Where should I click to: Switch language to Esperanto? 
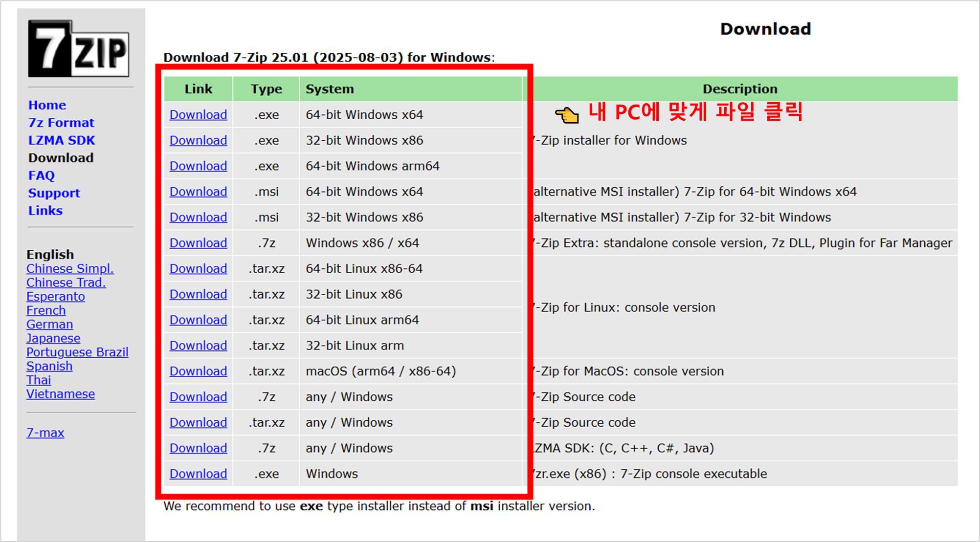[x=56, y=297]
